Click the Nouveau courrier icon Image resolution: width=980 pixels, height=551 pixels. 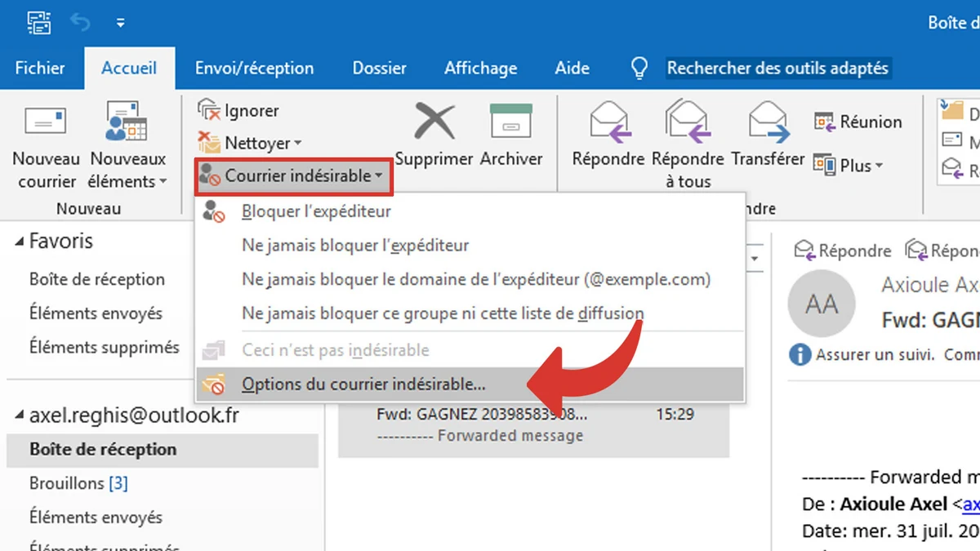[45, 122]
